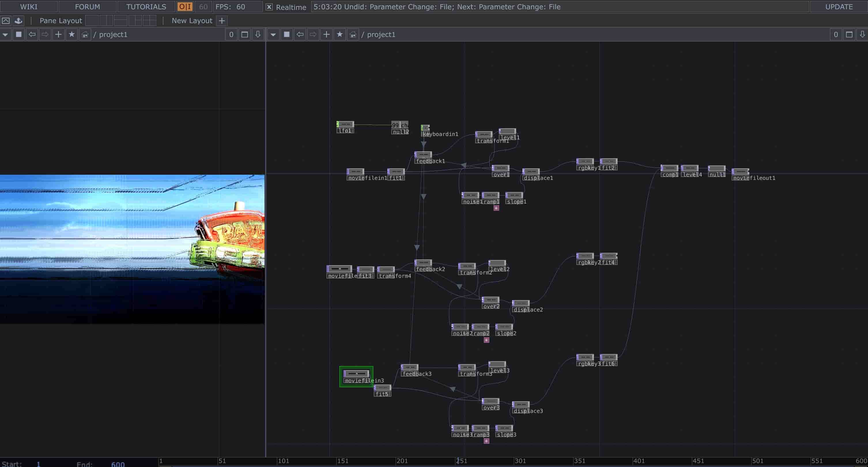This screenshot has width=868, height=467.
Task: Click bookmark star icon in left pane
Action: [x=71, y=34]
